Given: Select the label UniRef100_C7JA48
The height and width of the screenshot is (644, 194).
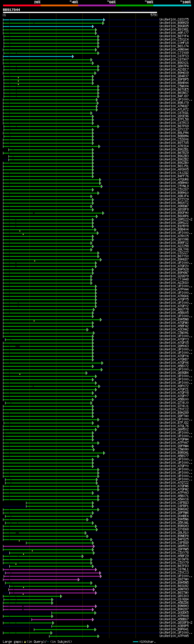Looking at the screenshot, I should point(174,279).
